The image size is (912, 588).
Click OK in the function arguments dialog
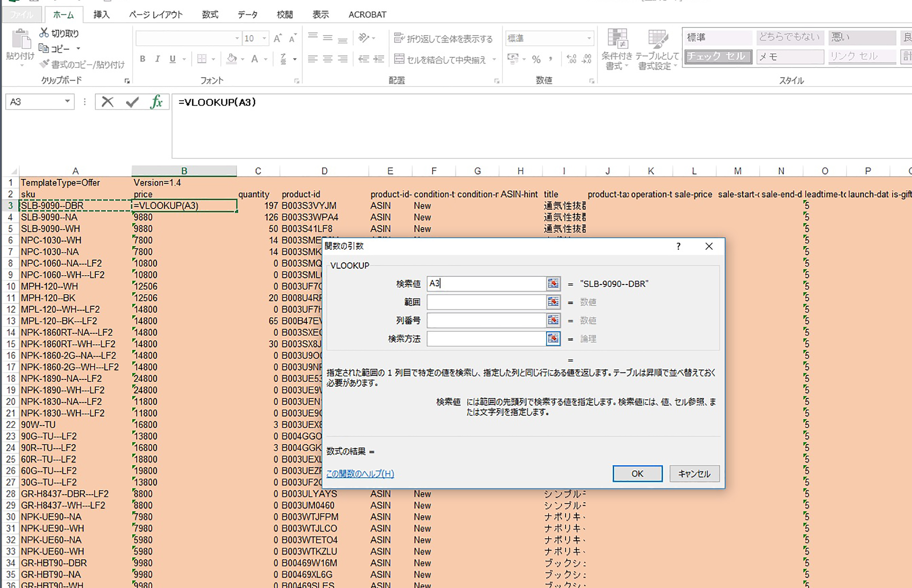tap(637, 474)
